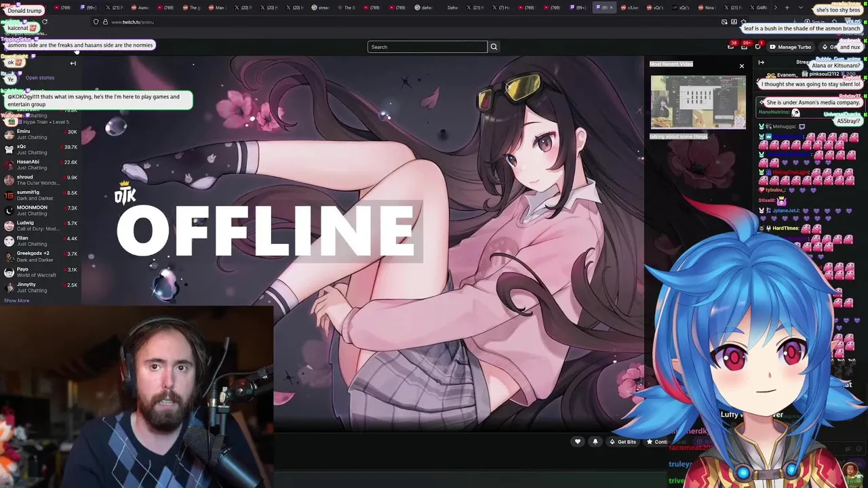The width and height of the screenshot is (868, 488).
Task: Switch to the 'r/Live' reddit tab
Action: point(629,7)
